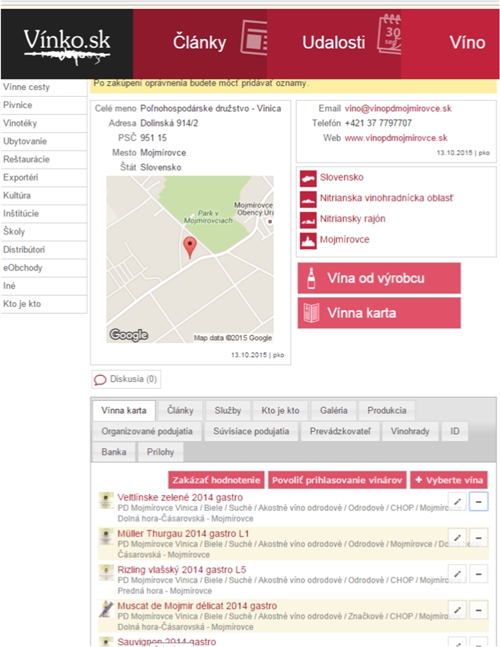The image size is (500, 647).
Task: Click the Slovensko country map icon
Action: click(x=308, y=178)
